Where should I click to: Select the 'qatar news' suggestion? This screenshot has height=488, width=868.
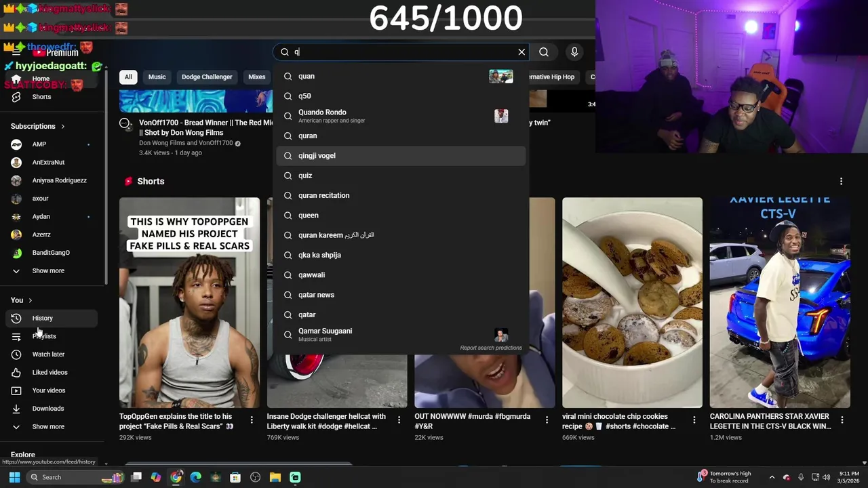401,295
